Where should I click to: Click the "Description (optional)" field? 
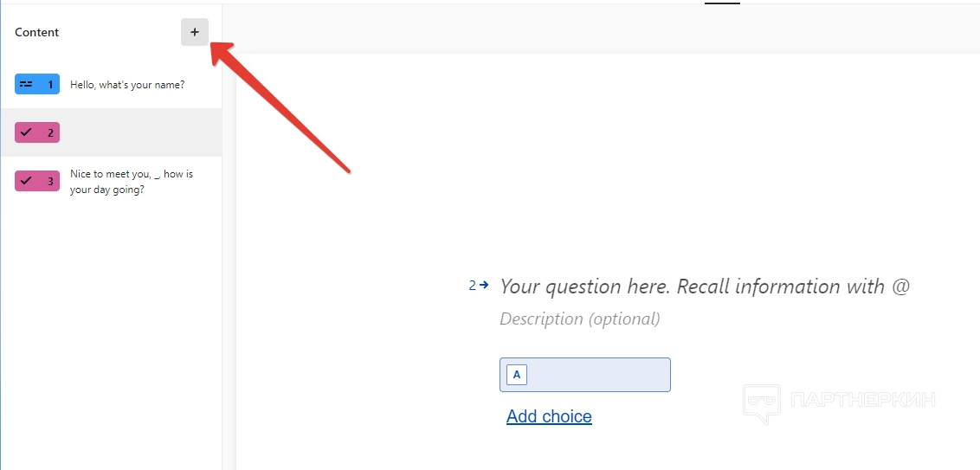[580, 319]
